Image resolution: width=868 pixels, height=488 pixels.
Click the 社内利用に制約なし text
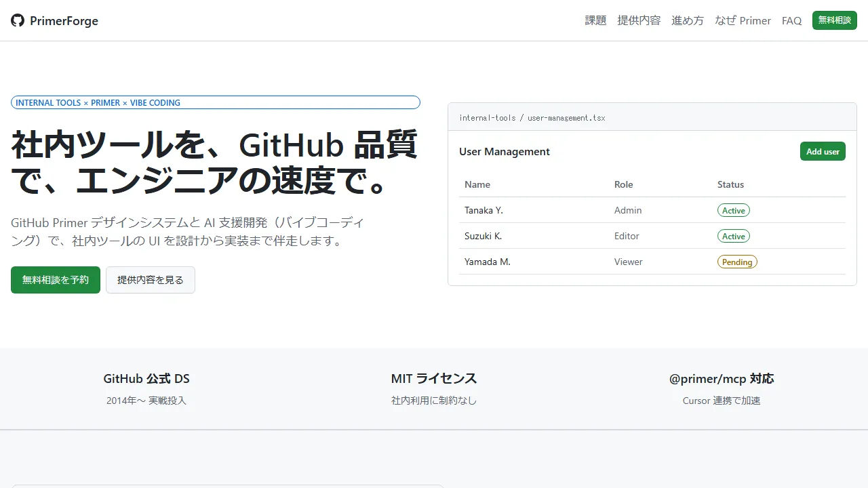coord(434,401)
